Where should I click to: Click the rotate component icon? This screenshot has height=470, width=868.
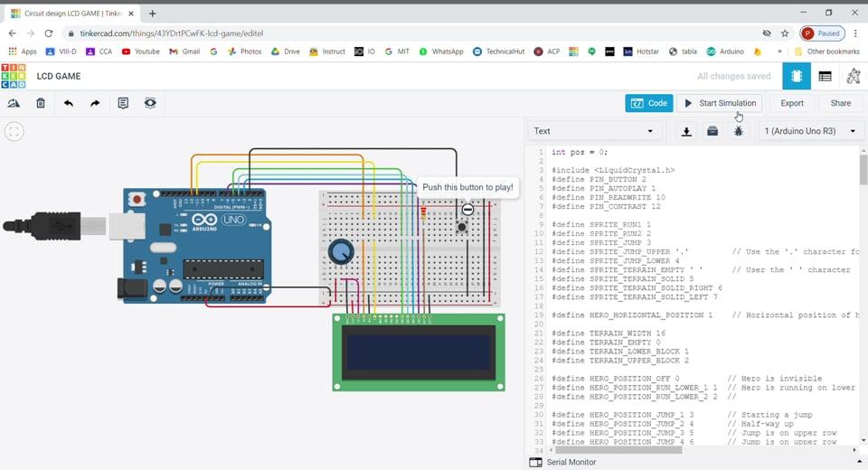click(14, 104)
